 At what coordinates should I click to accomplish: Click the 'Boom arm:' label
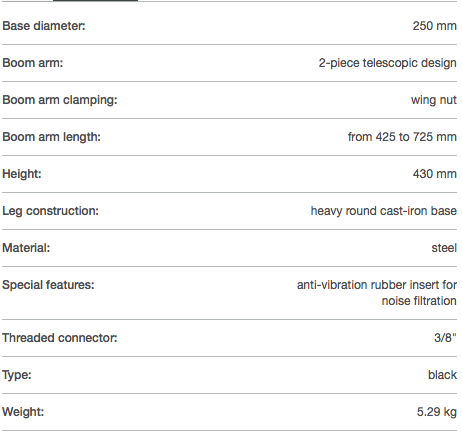33,63
